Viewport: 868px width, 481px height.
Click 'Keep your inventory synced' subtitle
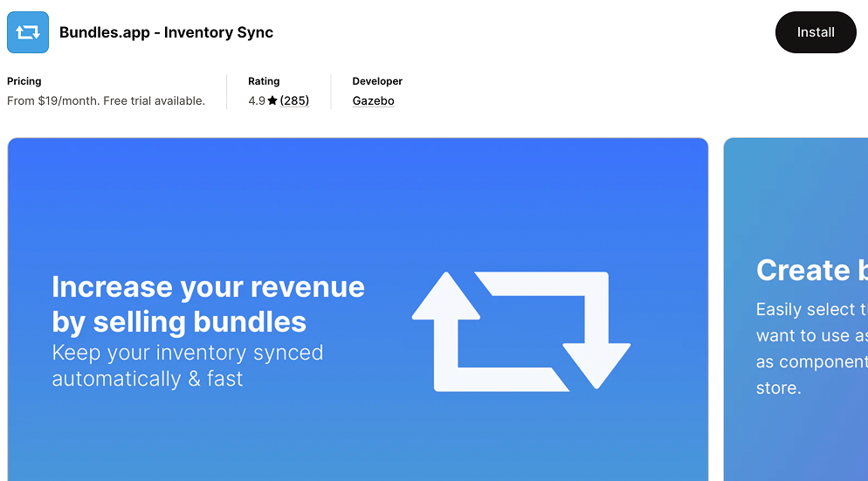click(188, 365)
